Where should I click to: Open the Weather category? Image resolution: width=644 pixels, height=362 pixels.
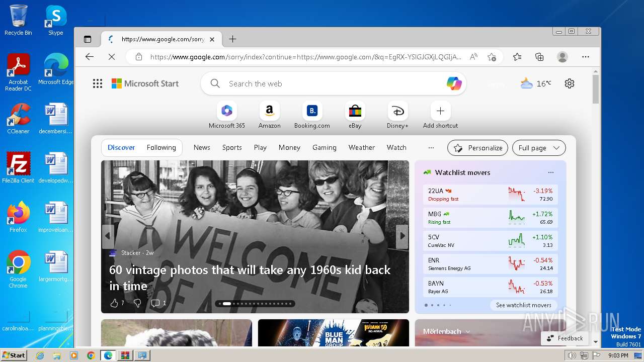pyautogui.click(x=362, y=147)
